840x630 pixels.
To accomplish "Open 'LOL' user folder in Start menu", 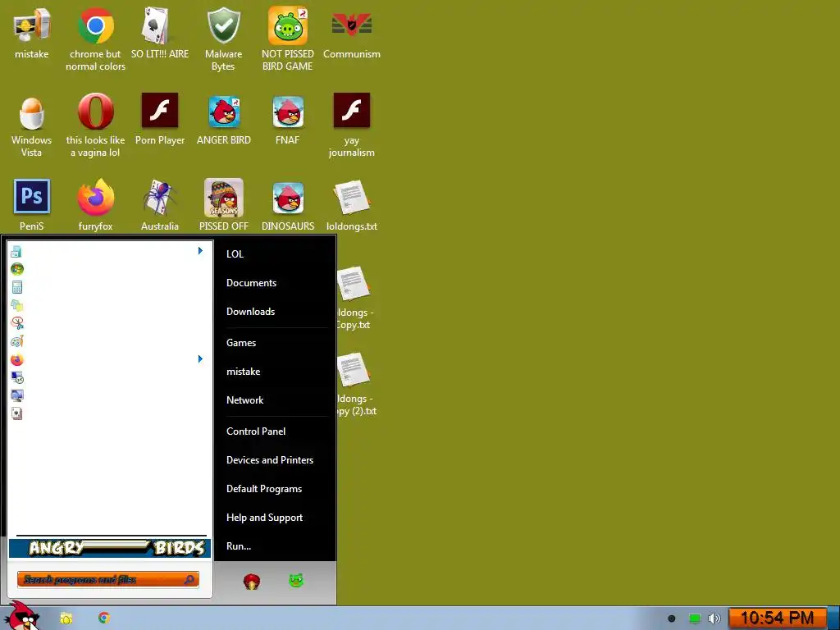I will tap(235, 254).
